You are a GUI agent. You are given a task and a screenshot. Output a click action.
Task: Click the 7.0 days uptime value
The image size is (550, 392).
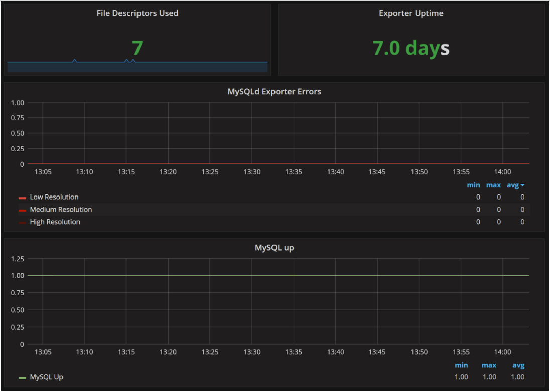coord(411,48)
